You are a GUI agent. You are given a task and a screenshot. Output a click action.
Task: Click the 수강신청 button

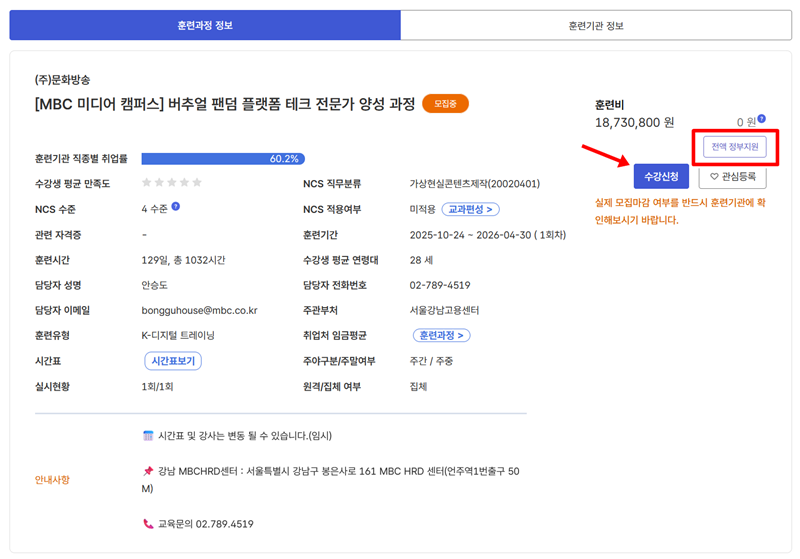(x=661, y=176)
